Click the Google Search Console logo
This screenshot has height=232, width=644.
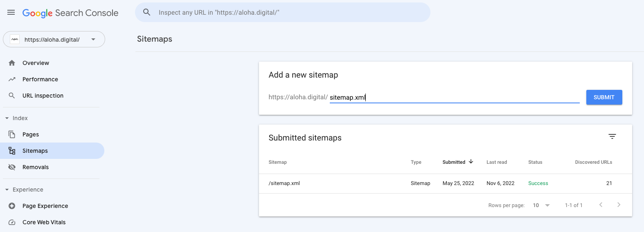70,13
